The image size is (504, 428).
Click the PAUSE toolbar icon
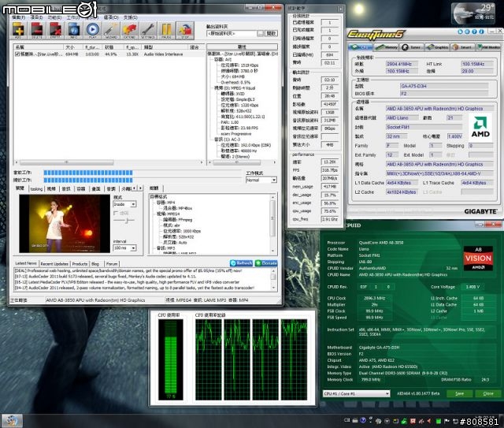166,31
